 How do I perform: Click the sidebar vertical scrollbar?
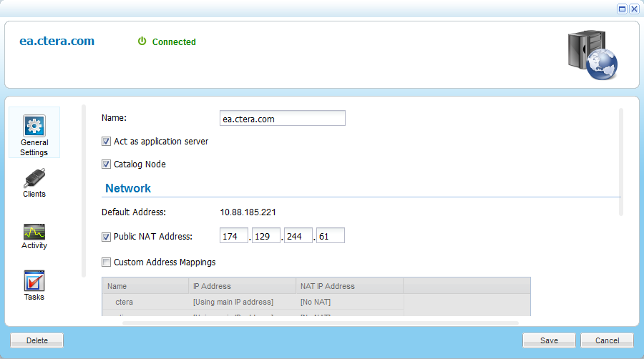pyautogui.click(x=84, y=191)
